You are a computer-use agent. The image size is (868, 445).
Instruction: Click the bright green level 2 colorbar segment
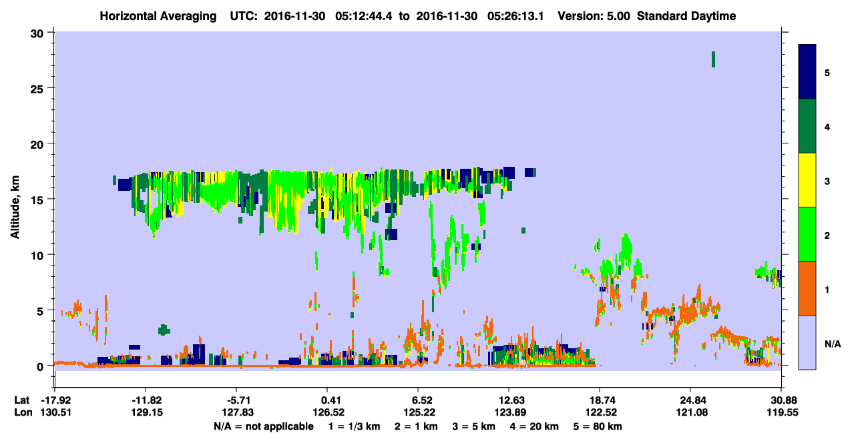tap(808, 234)
